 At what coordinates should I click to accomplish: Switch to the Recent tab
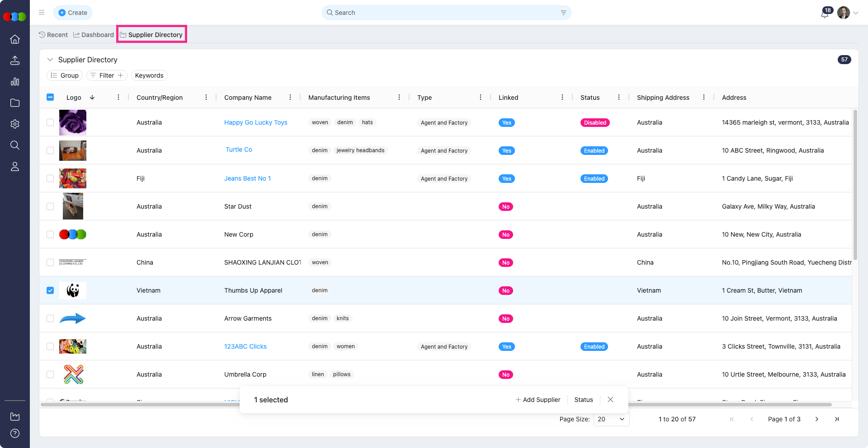(53, 35)
